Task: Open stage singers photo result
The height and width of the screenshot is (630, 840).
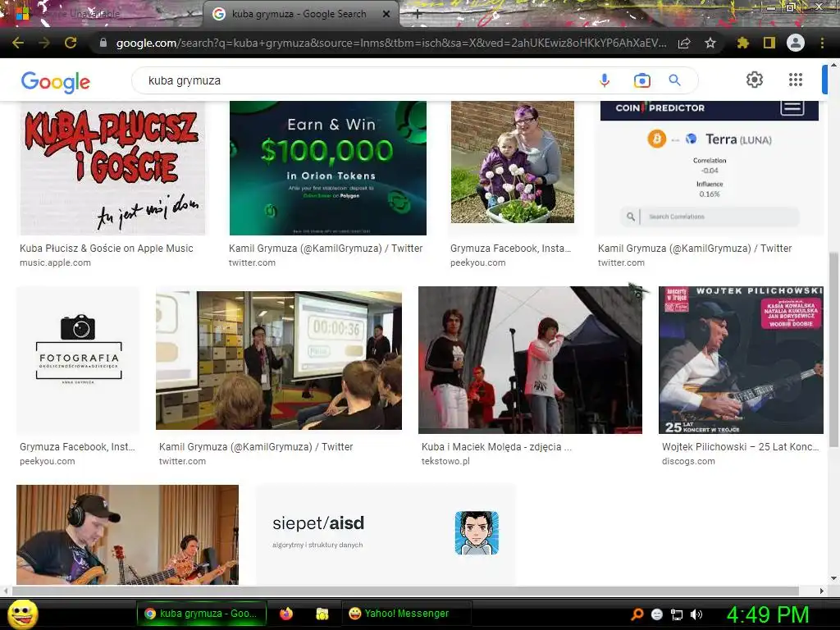Action: pos(530,360)
